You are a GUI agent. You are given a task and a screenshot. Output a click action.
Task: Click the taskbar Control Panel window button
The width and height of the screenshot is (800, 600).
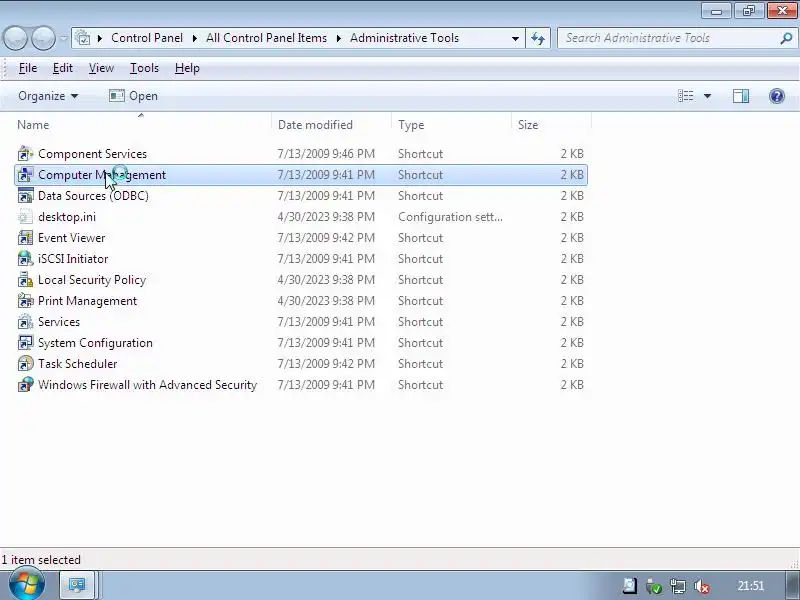pyautogui.click(x=77, y=585)
